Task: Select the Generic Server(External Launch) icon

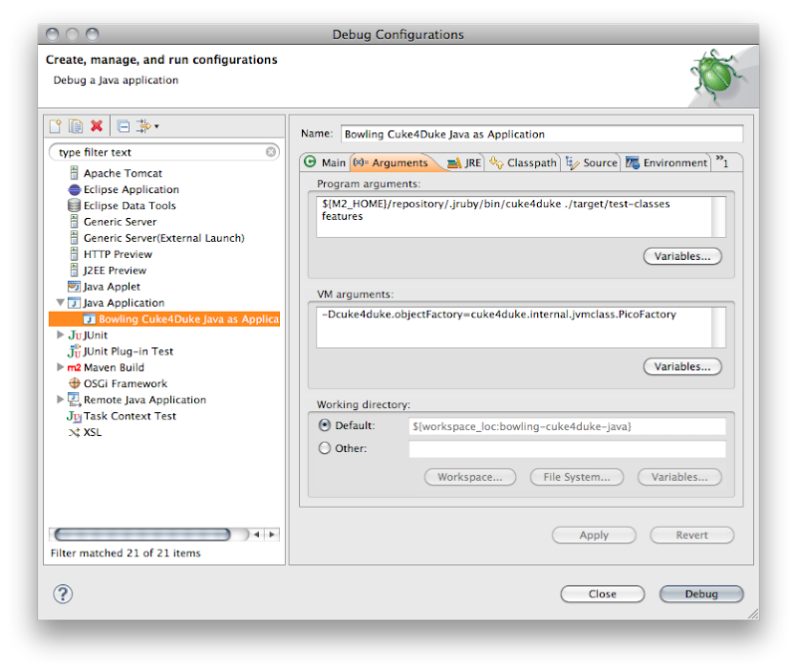Action: pos(74,238)
